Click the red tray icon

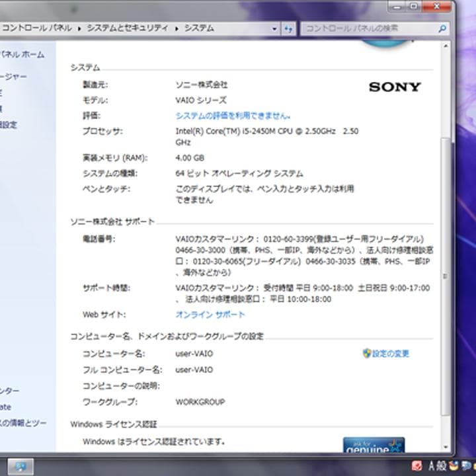416,466
